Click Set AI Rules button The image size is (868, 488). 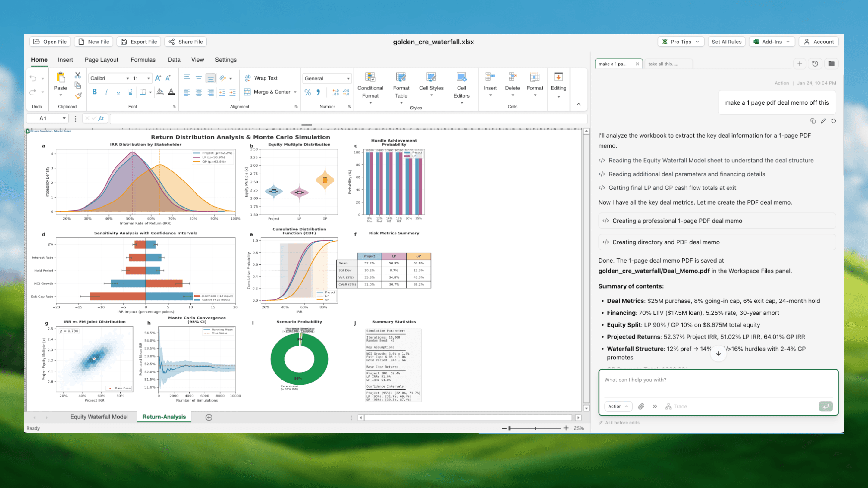click(726, 42)
